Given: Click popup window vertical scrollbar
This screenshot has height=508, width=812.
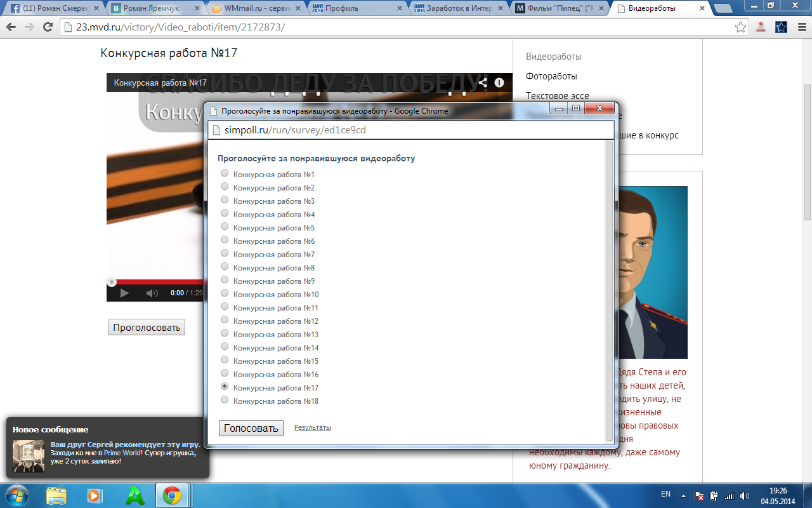Looking at the screenshot, I should [610, 291].
